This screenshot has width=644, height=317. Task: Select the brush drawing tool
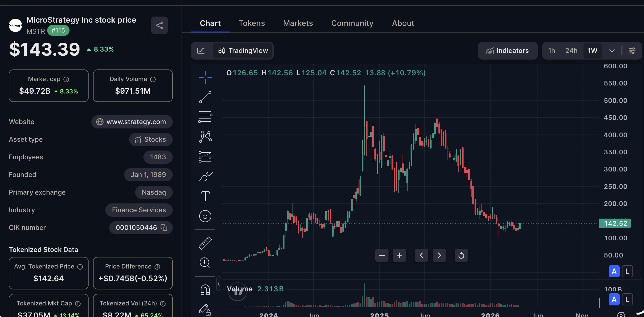pos(205,177)
